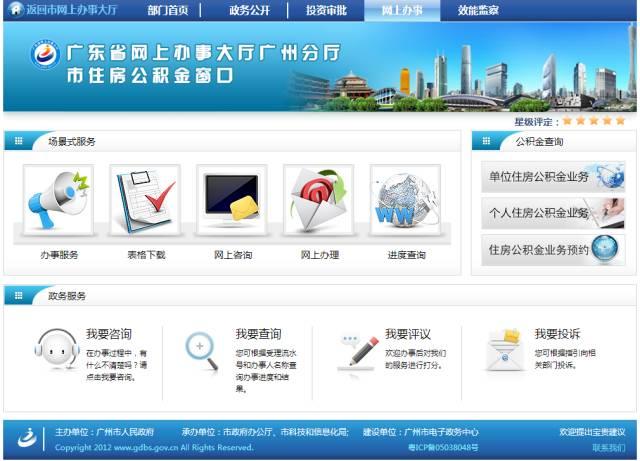Click the magnifying glass 我要查询 icon
Viewport: 640px width, 461px height.
pos(202,351)
